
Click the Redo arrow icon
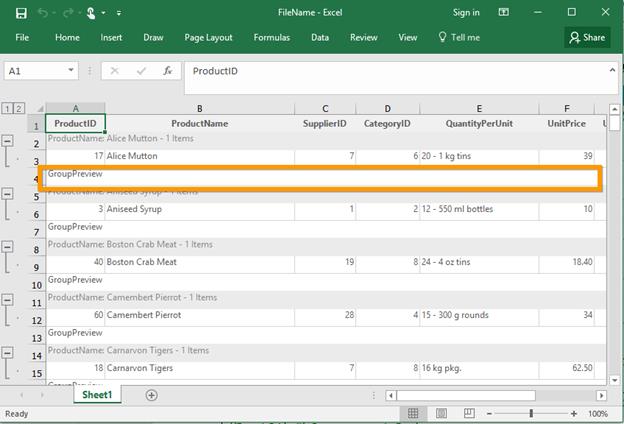point(68,13)
